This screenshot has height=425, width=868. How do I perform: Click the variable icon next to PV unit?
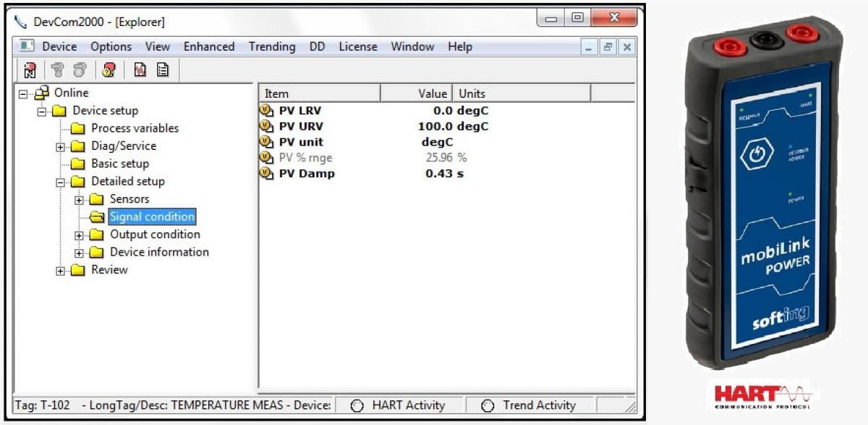click(x=265, y=142)
